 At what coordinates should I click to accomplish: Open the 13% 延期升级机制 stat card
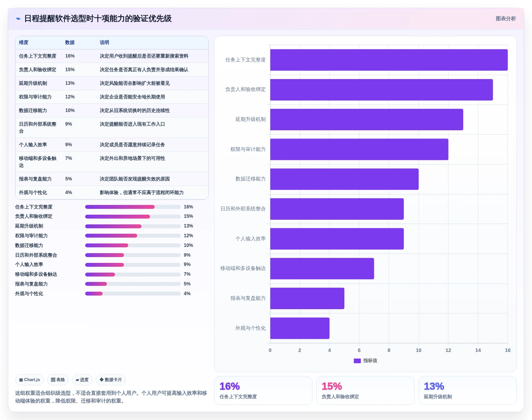pyautogui.click(x=467, y=390)
